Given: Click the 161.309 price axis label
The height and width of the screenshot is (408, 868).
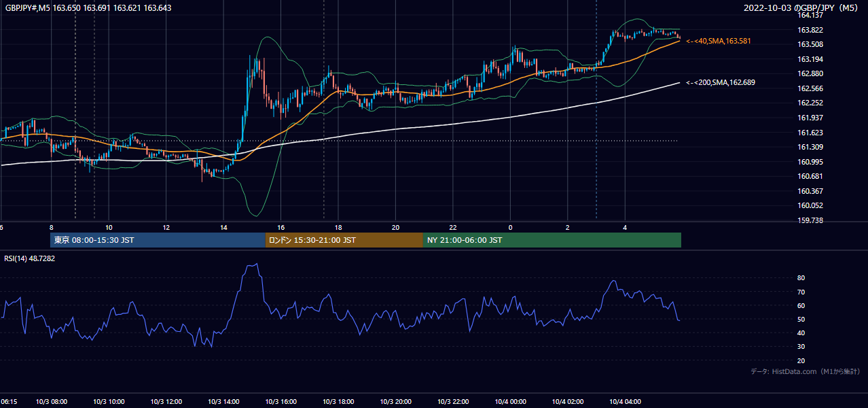Looking at the screenshot, I should point(810,147).
